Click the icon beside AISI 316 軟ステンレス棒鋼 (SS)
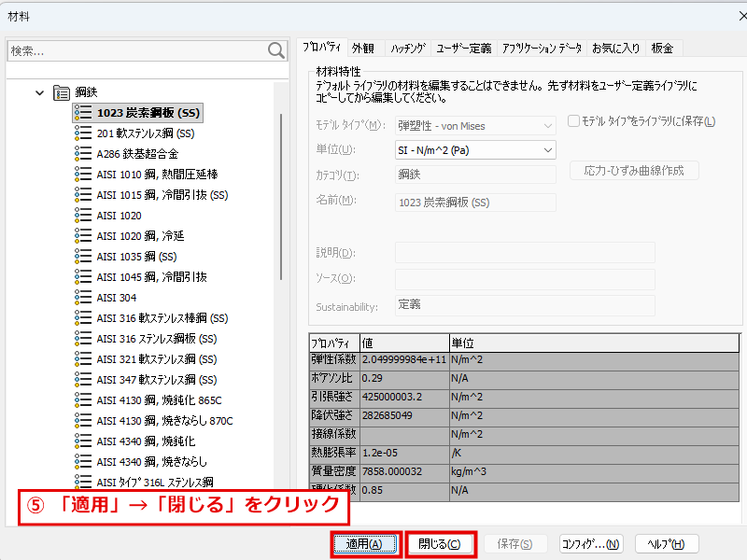Image resolution: width=747 pixels, height=560 pixels. [x=83, y=318]
